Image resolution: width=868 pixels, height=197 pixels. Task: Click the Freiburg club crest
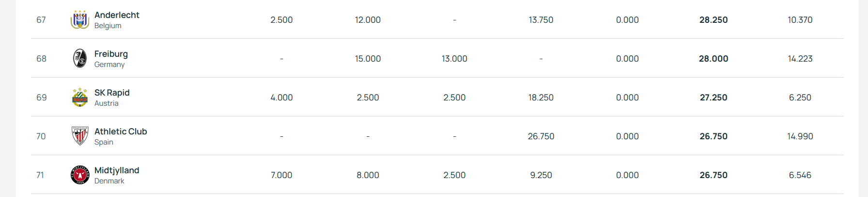point(80,59)
